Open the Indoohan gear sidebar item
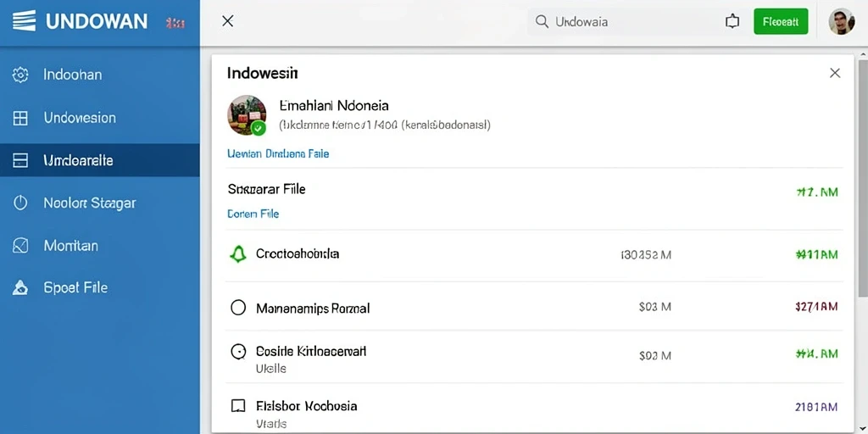This screenshot has width=868, height=434. [x=100, y=75]
